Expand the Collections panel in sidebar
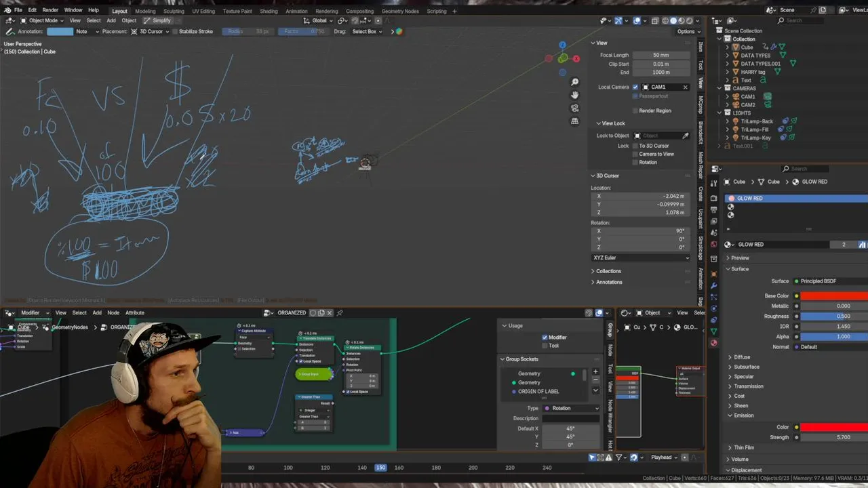 click(608, 271)
